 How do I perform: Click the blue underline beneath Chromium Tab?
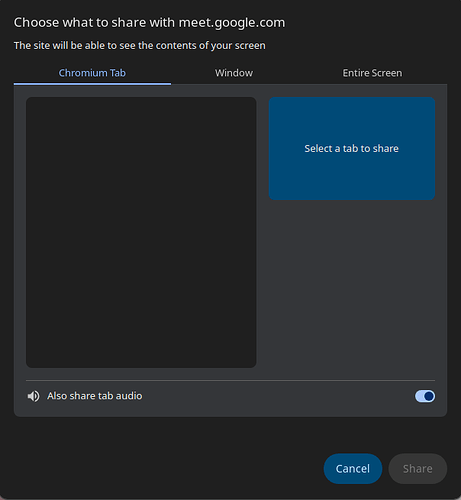pyautogui.click(x=92, y=84)
